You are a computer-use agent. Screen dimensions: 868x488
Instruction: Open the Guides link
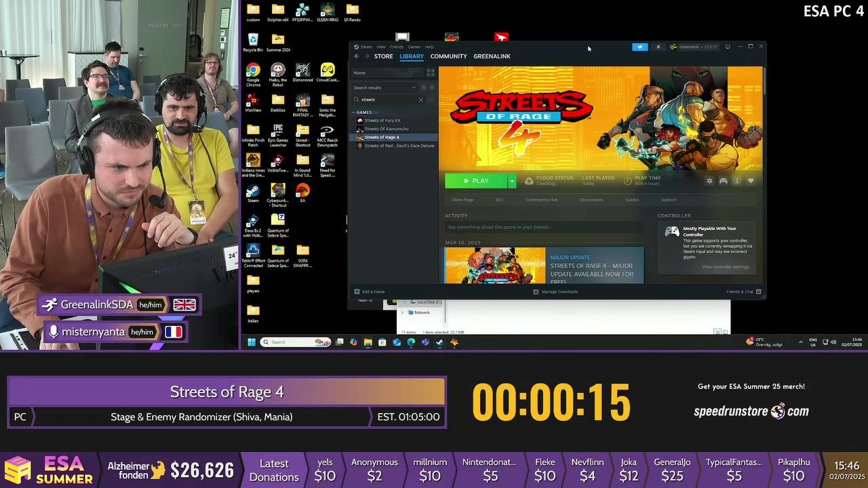click(x=632, y=200)
